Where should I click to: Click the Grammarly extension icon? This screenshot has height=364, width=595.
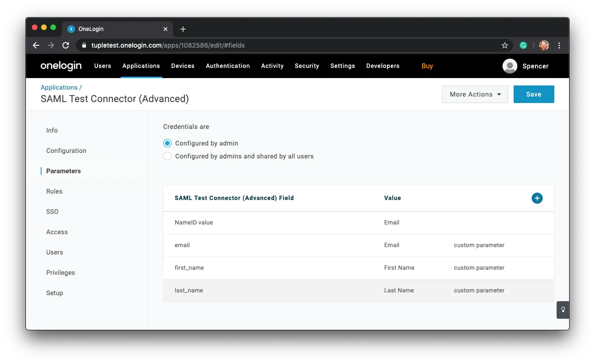523,45
